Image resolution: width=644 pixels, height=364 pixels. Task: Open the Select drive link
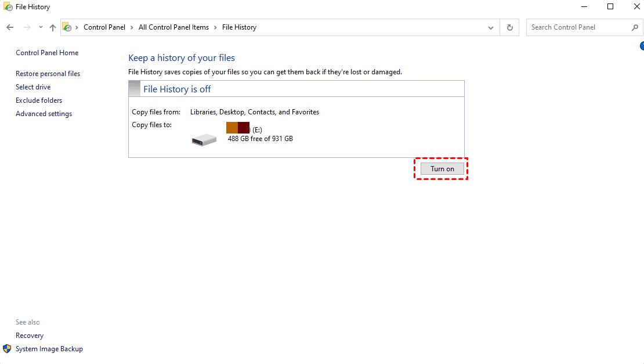coord(33,87)
